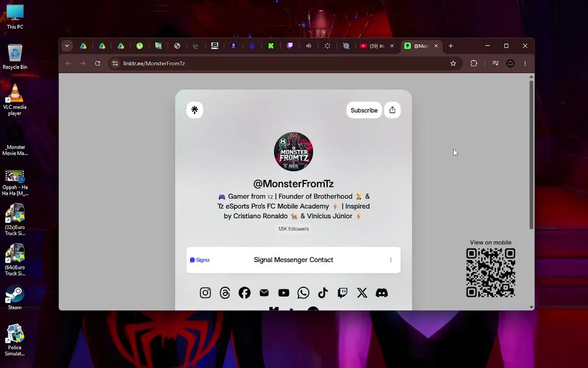
Task: Select the Oppah - Ha Ha Ha video file
Action: pos(15,183)
